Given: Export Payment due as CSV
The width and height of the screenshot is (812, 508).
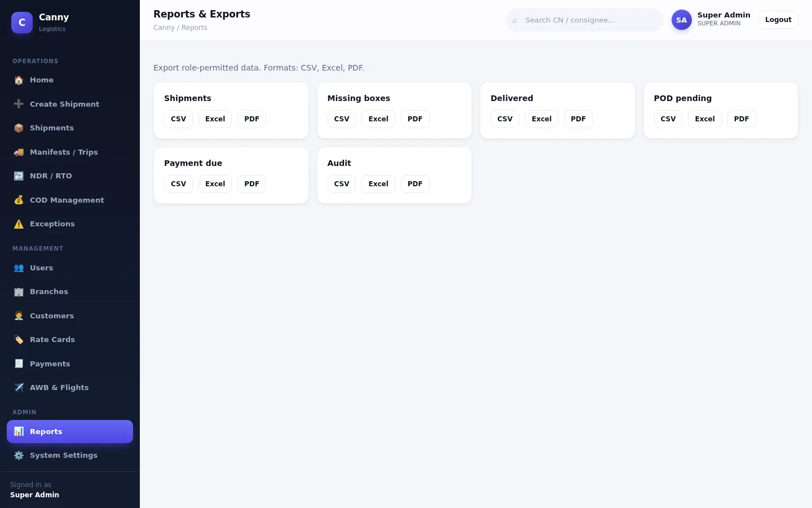Looking at the screenshot, I should click(178, 184).
